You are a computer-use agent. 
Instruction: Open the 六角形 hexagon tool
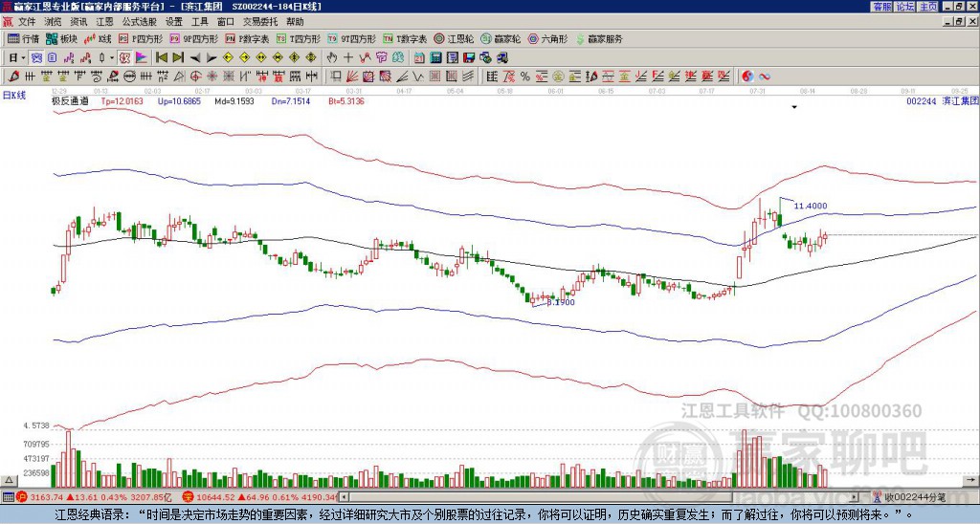point(548,38)
